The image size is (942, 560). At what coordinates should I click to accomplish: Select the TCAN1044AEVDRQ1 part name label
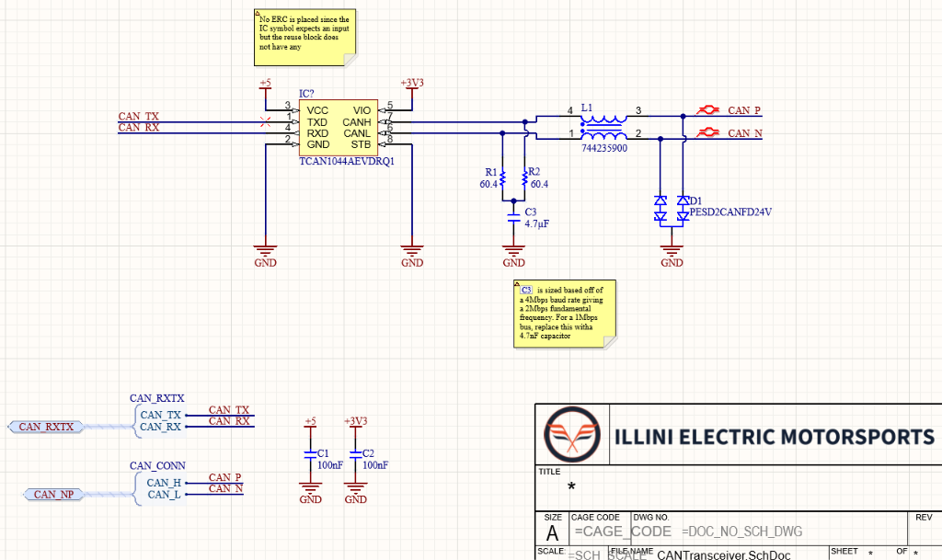pyautogui.click(x=347, y=162)
